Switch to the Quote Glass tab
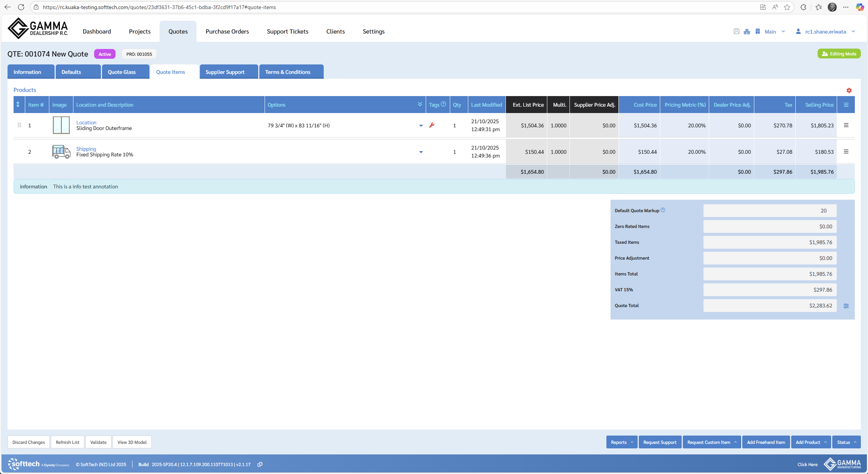This screenshot has width=868, height=474. click(122, 72)
